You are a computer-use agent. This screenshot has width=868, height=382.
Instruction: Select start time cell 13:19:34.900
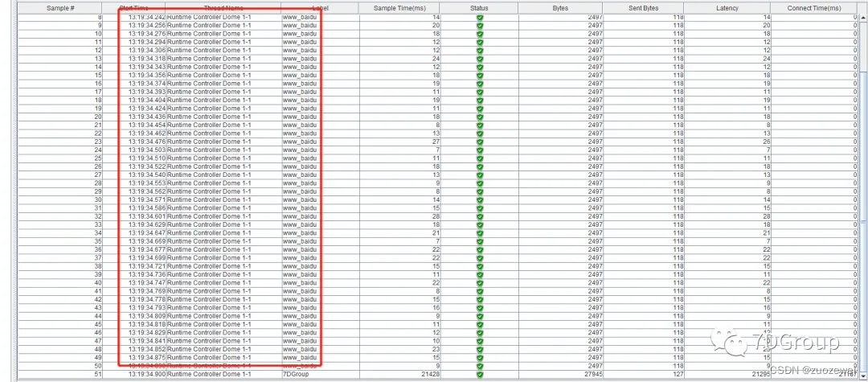(x=147, y=374)
